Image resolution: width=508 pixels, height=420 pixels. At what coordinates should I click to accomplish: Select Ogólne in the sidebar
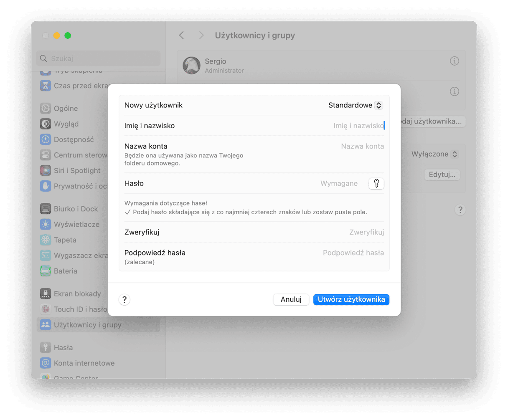(99, 108)
